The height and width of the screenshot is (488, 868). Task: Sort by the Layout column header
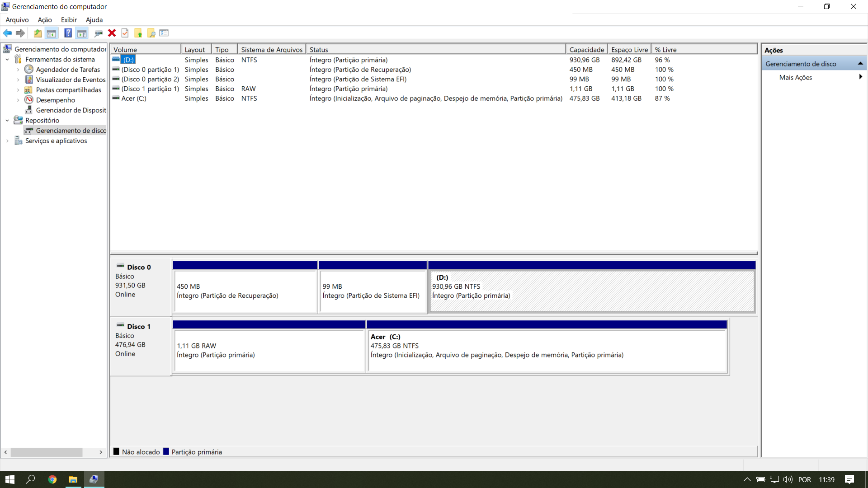(196, 49)
